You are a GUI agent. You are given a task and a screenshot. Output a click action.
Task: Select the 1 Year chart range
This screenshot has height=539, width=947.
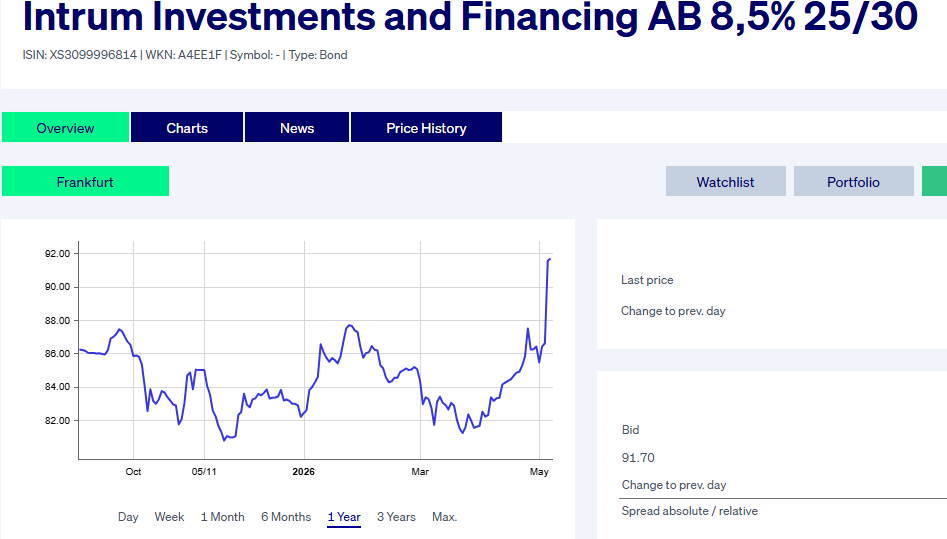click(344, 517)
